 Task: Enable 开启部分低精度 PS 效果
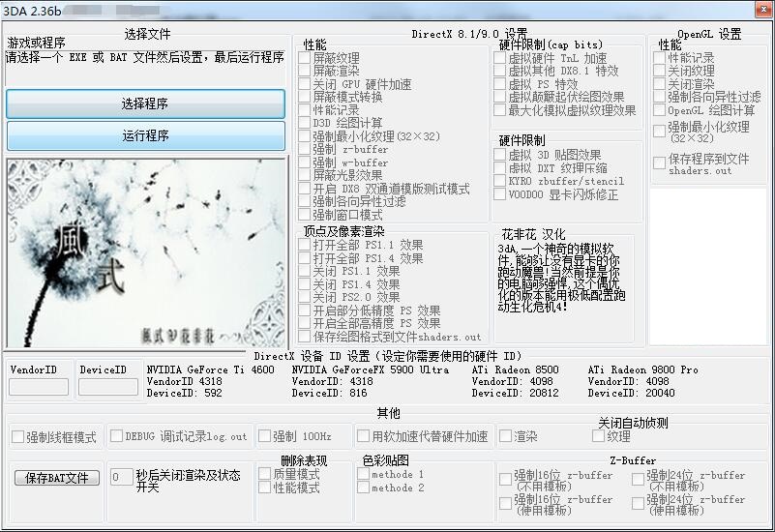(x=305, y=310)
